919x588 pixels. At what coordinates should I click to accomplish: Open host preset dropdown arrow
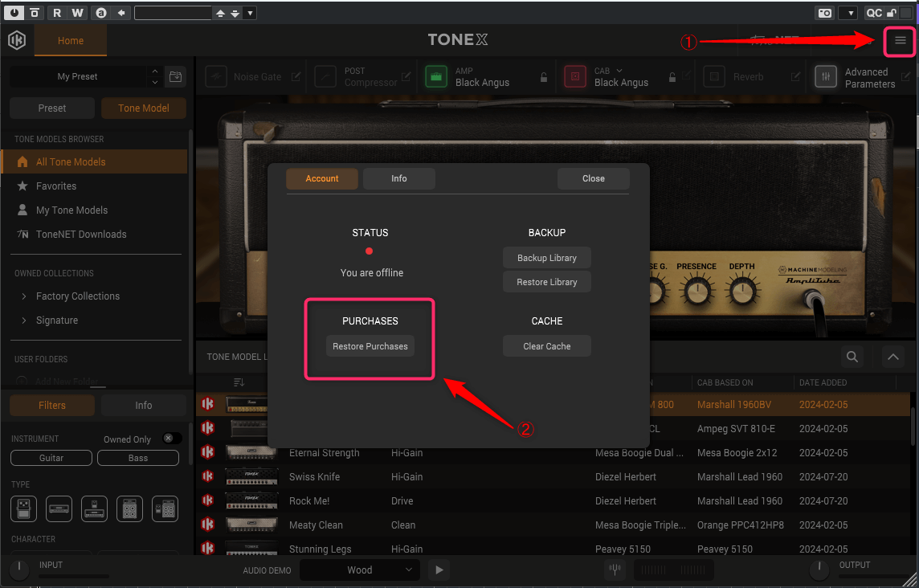251,12
